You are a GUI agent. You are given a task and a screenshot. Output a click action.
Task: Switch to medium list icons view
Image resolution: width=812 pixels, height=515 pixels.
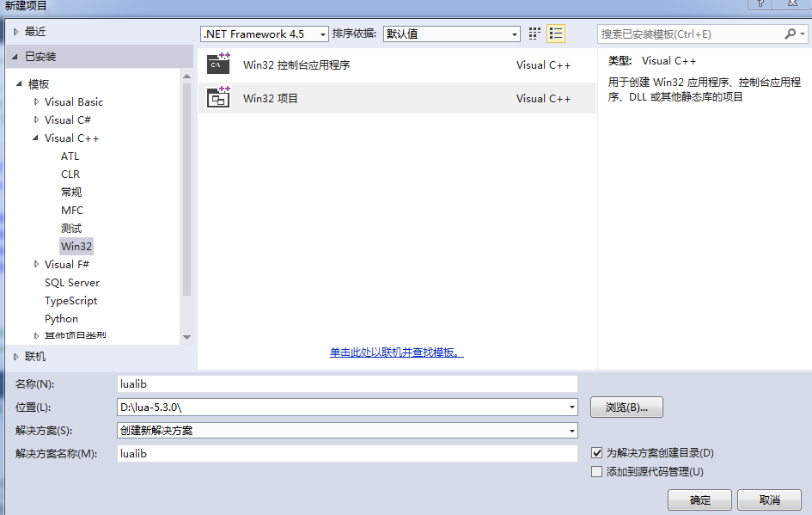point(556,34)
